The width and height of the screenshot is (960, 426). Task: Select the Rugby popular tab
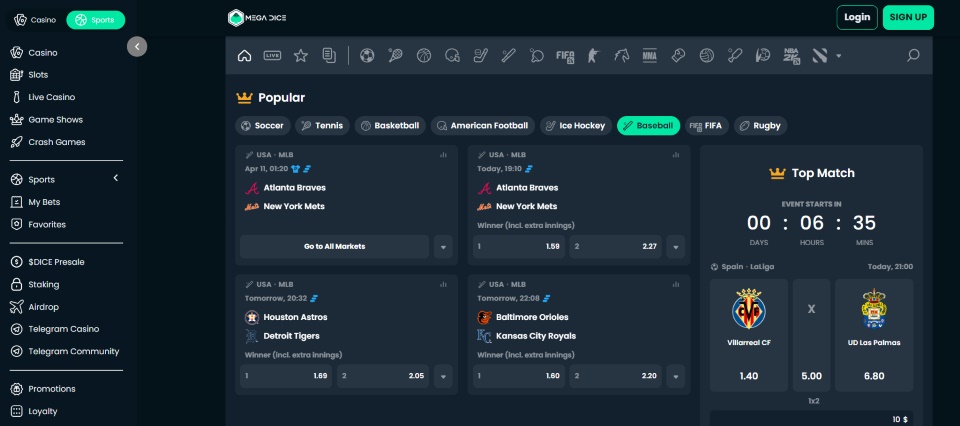[760, 125]
